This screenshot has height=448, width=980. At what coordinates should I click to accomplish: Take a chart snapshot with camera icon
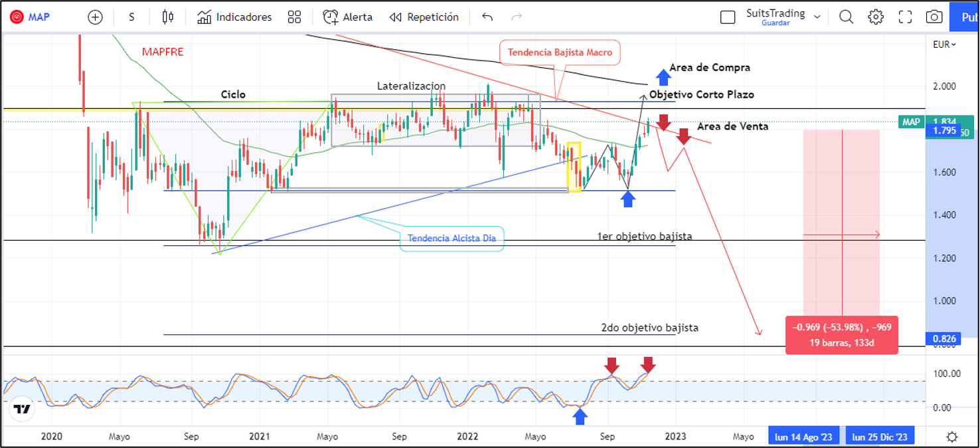pos(934,17)
